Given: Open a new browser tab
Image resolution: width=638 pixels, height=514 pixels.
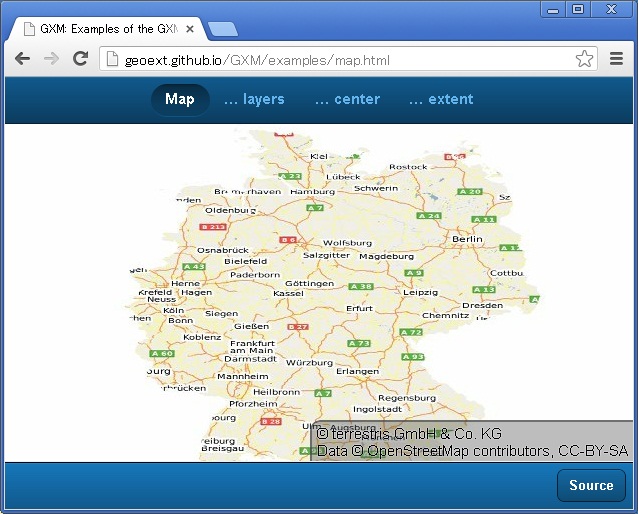Looking at the screenshot, I should click(x=222, y=29).
